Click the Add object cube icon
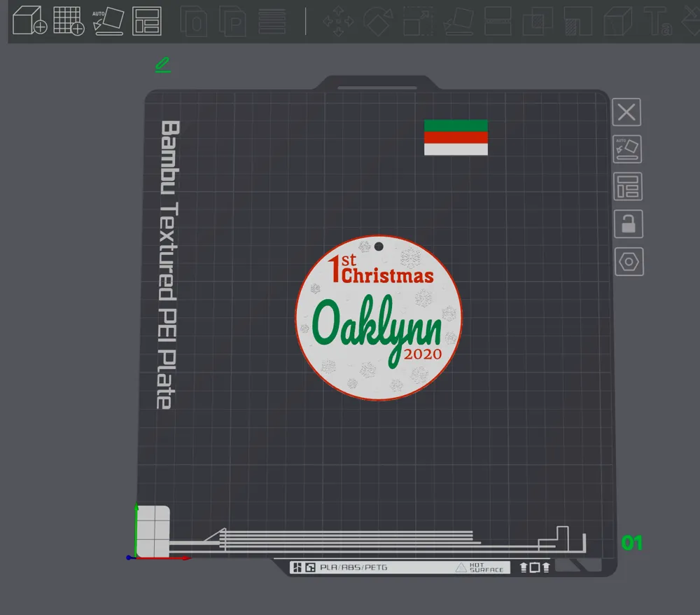The width and height of the screenshot is (700, 615). pos(29,20)
